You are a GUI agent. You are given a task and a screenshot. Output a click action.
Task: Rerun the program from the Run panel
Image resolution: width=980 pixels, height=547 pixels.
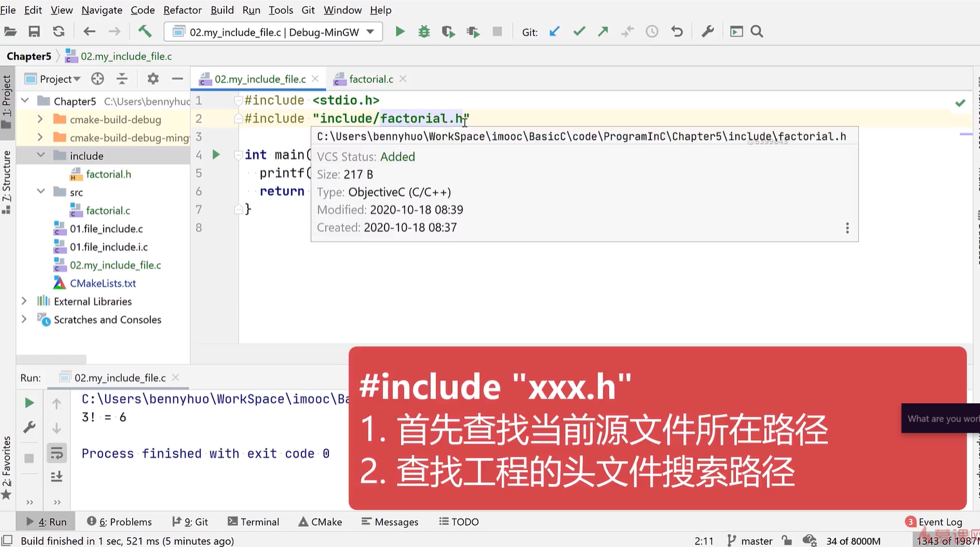point(29,403)
